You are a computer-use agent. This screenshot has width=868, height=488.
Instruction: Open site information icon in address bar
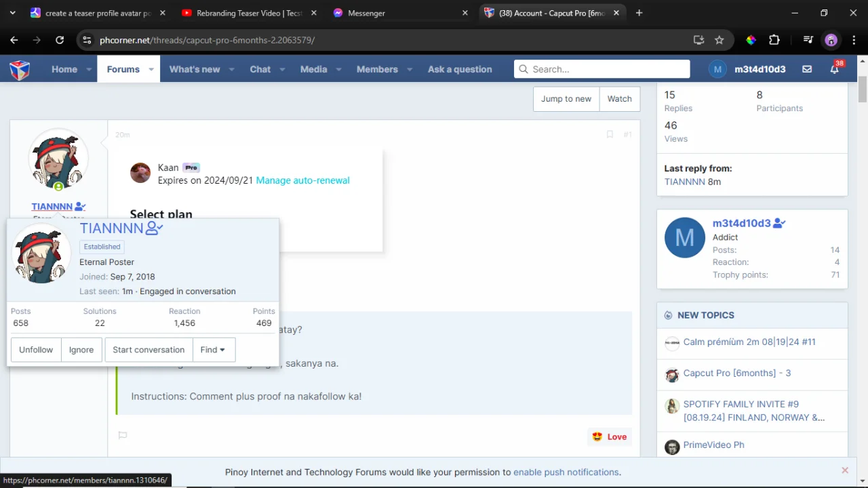pos(87,40)
